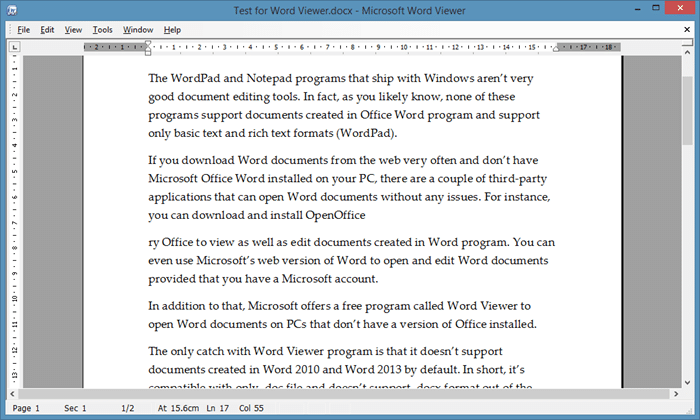
Task: Open the Tools menu
Action: coord(102,30)
